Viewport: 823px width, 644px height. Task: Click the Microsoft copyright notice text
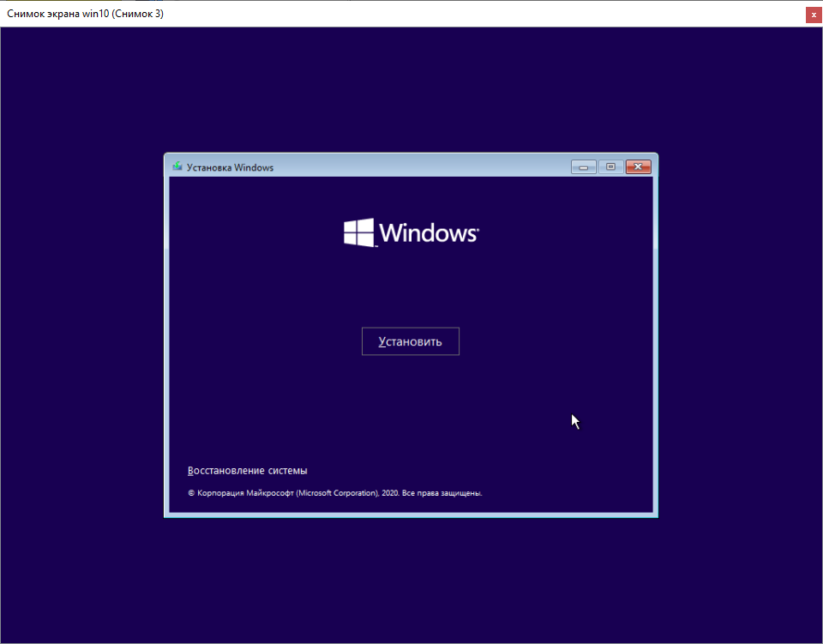pos(335,493)
